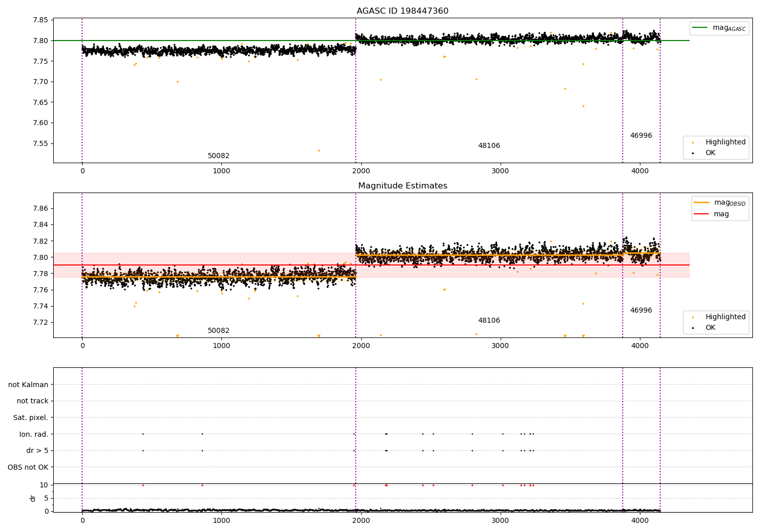Click the "not track" axis label
Viewport: 760px width, 532px height.
click(32, 401)
